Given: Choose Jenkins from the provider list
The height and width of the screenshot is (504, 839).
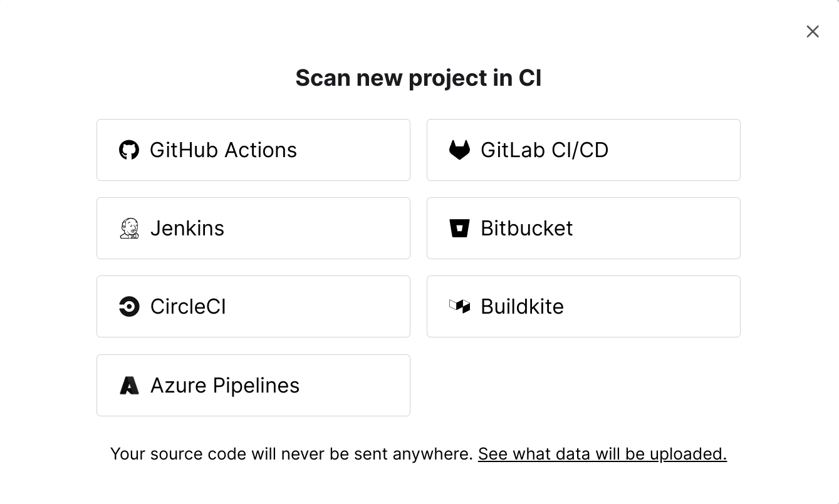Looking at the screenshot, I should (x=253, y=228).
